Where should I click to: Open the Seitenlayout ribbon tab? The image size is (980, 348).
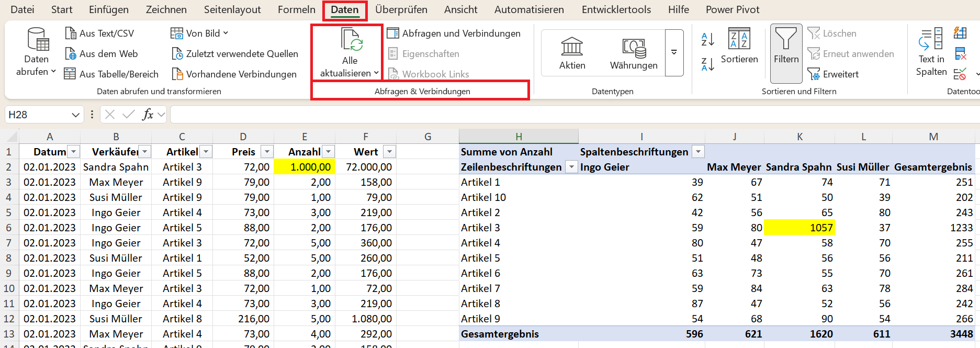(232, 9)
